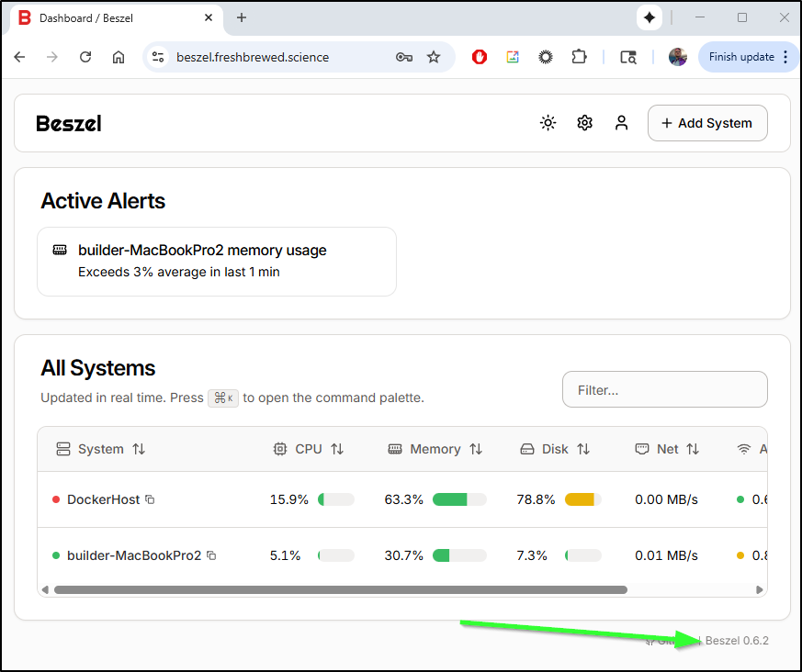Sort systems by Disk column
This screenshot has height=672, width=802.
click(555, 449)
